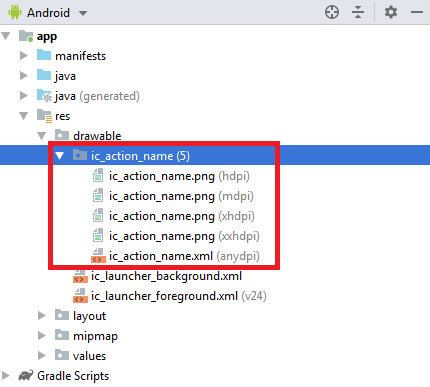Click the Select Opened File target icon
This screenshot has height=387, width=430.
pyautogui.click(x=332, y=12)
